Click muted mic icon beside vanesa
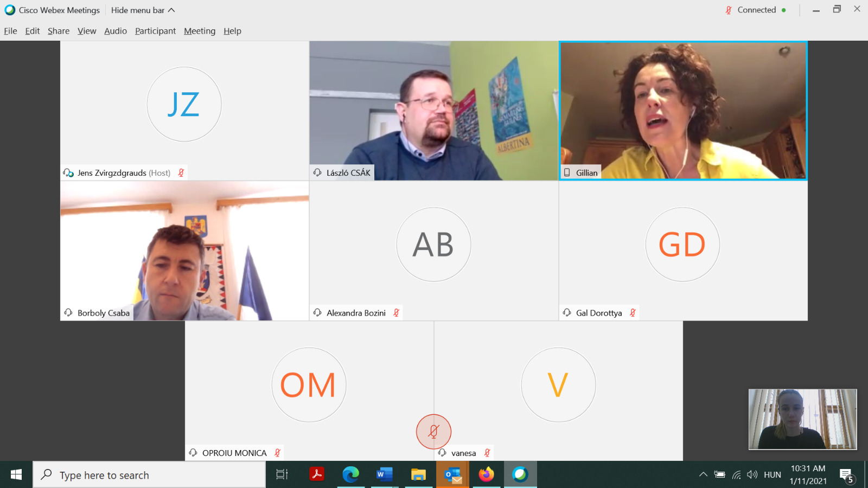The width and height of the screenshot is (868, 488). pos(487,453)
